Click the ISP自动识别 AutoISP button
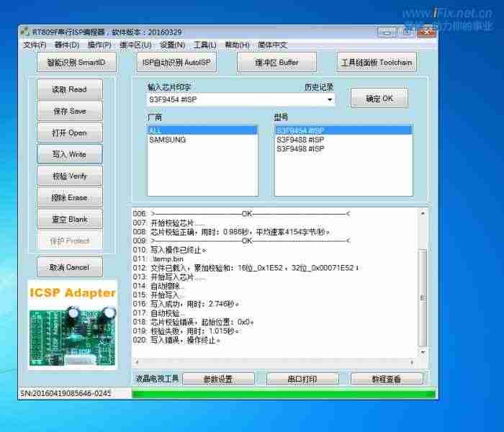This screenshot has height=432, width=504. click(176, 63)
